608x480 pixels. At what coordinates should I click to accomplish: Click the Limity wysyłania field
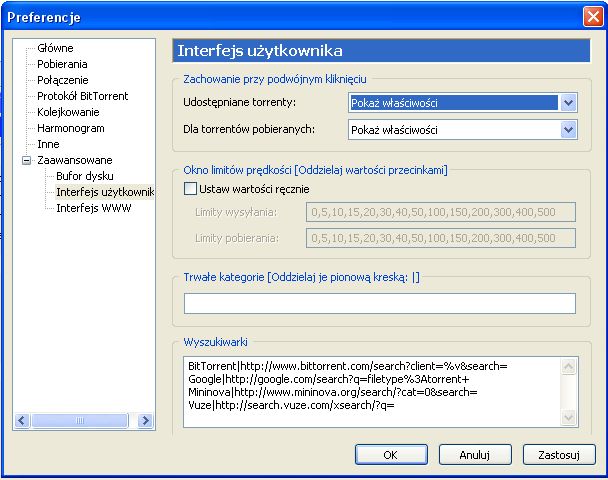tap(440, 212)
